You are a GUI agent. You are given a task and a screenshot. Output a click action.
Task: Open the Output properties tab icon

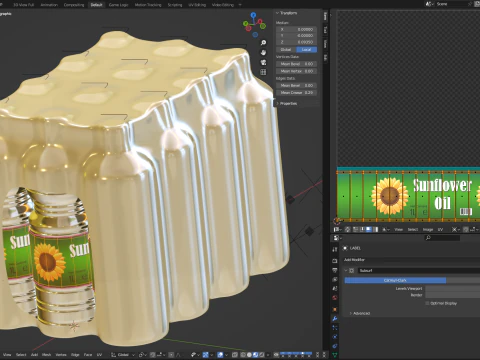[x=335, y=270]
